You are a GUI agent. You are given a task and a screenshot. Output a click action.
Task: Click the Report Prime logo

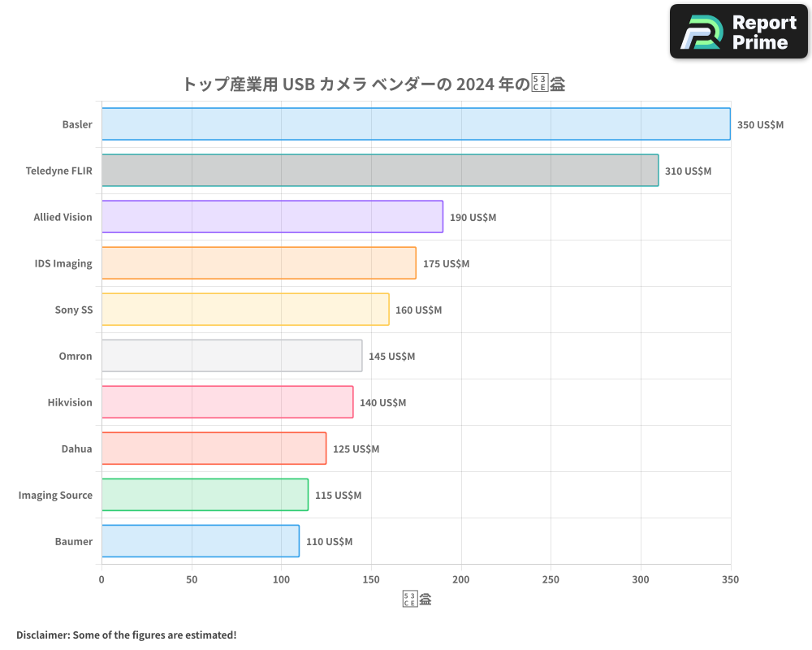pyautogui.click(x=737, y=31)
